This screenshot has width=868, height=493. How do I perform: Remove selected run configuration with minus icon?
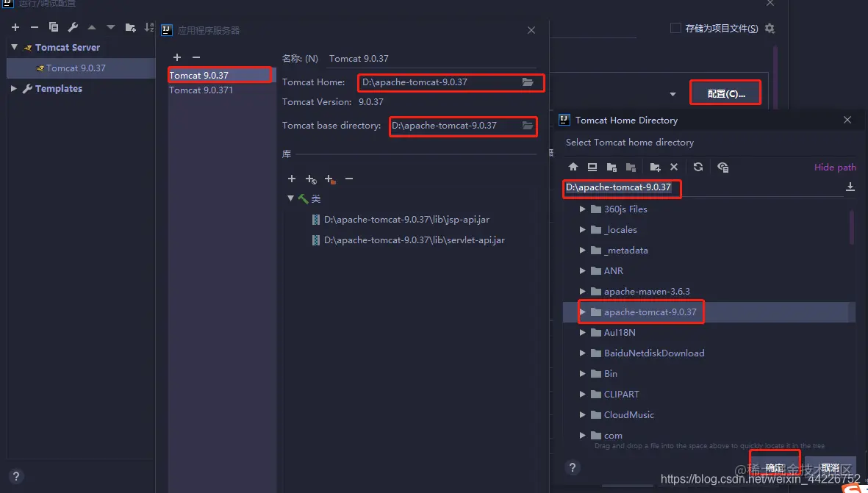pos(35,27)
